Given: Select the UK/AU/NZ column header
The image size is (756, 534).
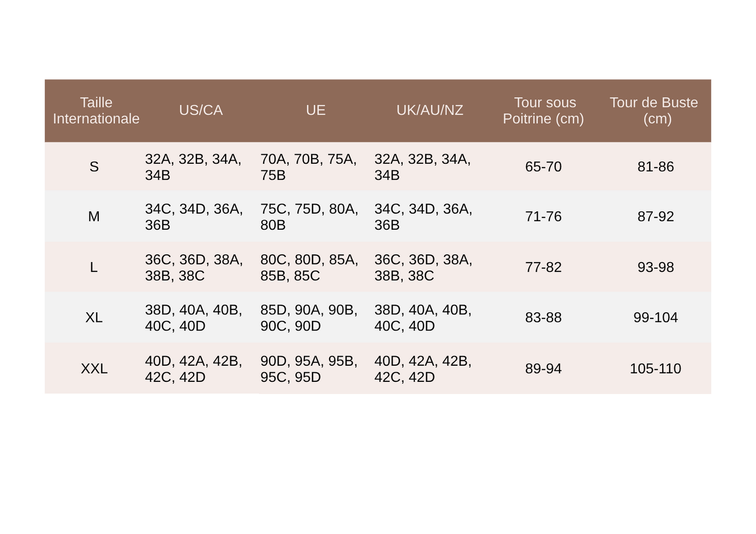Looking at the screenshot, I should [429, 110].
